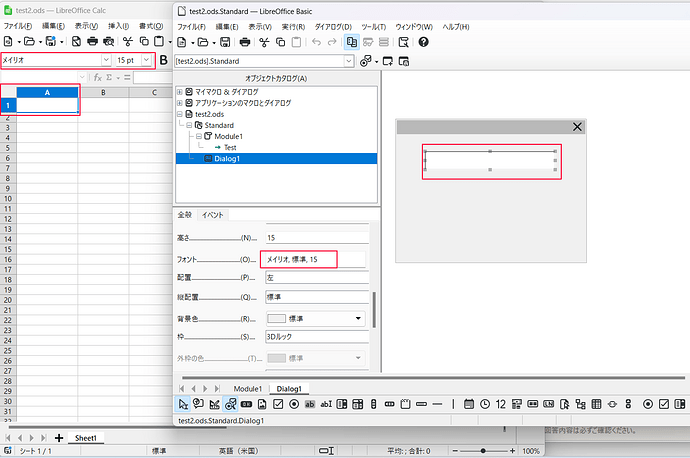Insert an image control from the toolbox
Screen dimensions: 690x458
(x=262, y=404)
